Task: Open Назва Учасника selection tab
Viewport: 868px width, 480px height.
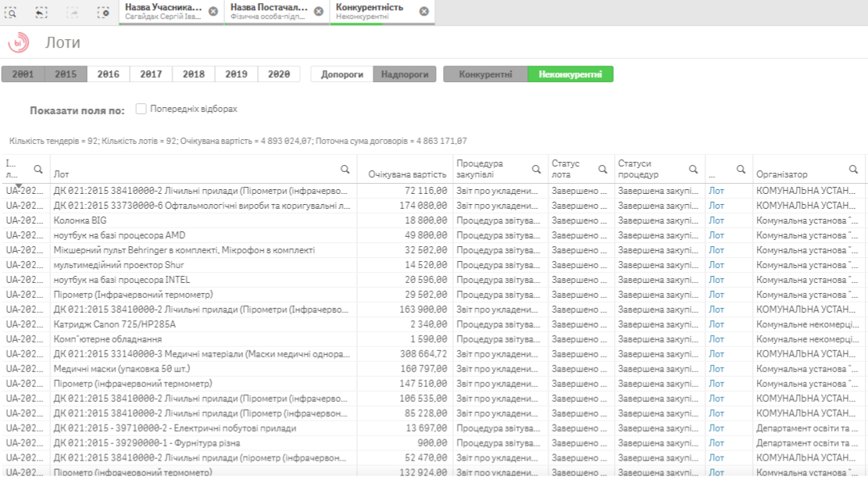Action: (x=163, y=12)
